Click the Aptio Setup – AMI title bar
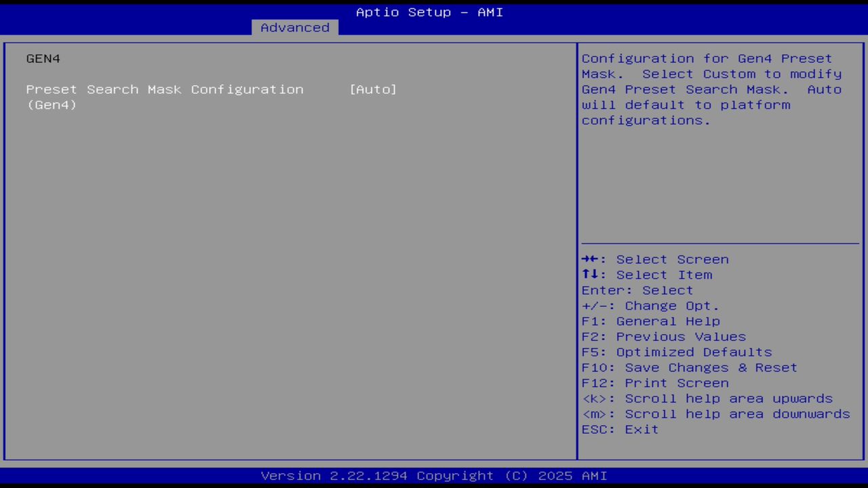The height and width of the screenshot is (488, 868). [x=429, y=12]
